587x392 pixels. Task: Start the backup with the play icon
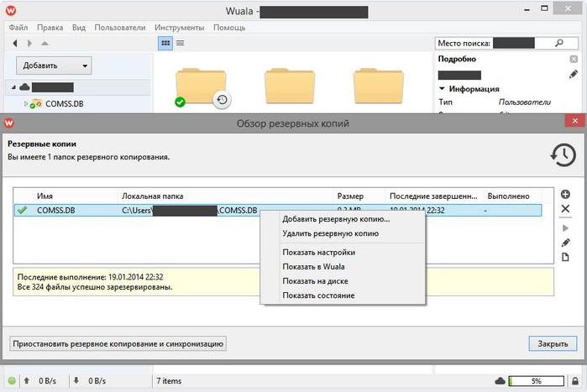pyautogui.click(x=565, y=228)
